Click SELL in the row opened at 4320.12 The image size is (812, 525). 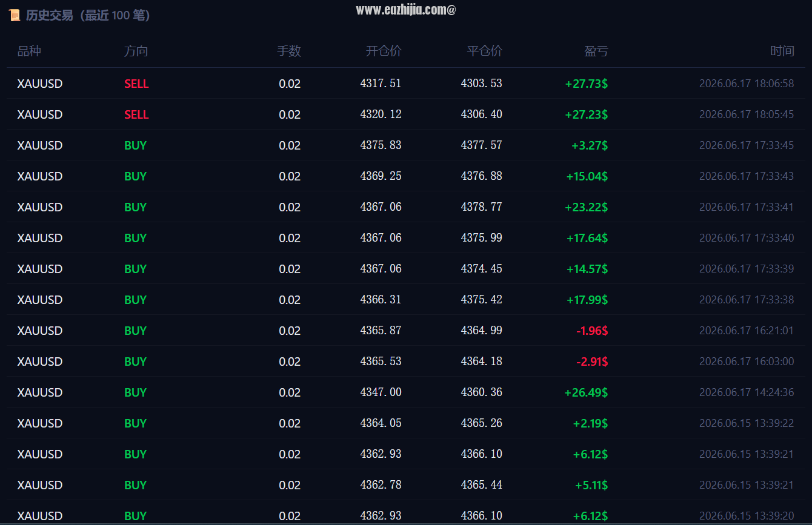(136, 114)
